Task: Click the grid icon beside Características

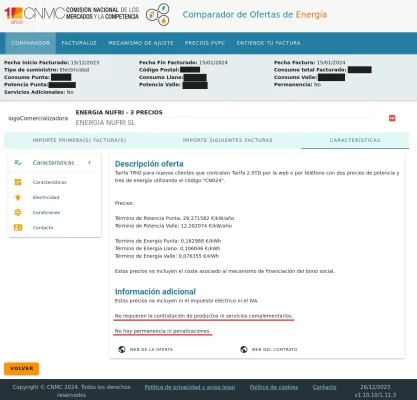Action: pyautogui.click(x=18, y=182)
